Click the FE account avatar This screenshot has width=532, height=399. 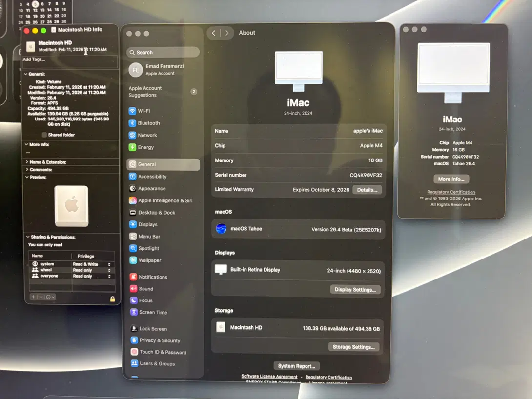(x=135, y=70)
